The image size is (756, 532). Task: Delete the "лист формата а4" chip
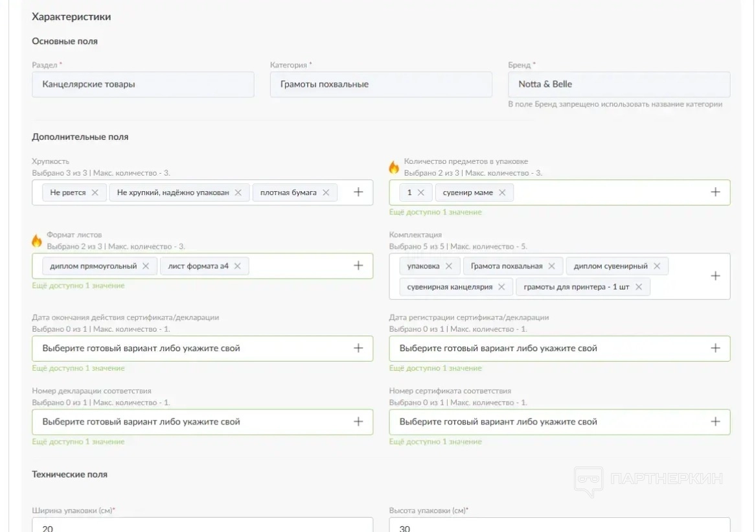coord(238,266)
